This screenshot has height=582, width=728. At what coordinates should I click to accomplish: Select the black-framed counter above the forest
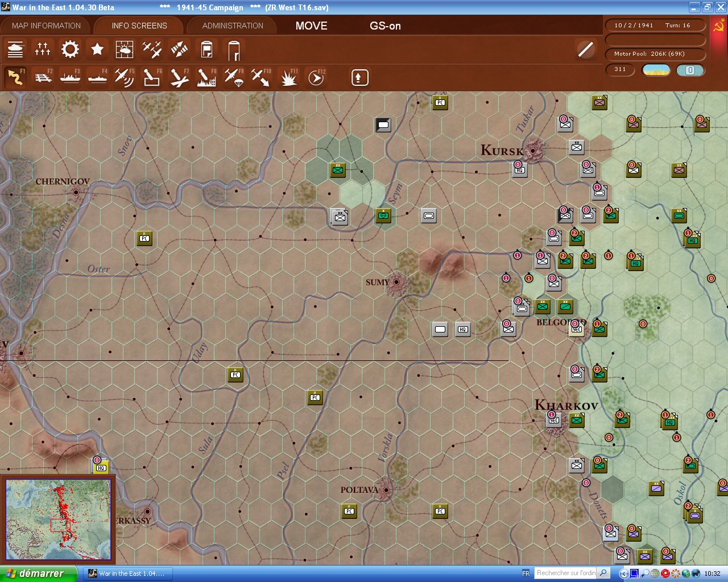[x=383, y=124]
